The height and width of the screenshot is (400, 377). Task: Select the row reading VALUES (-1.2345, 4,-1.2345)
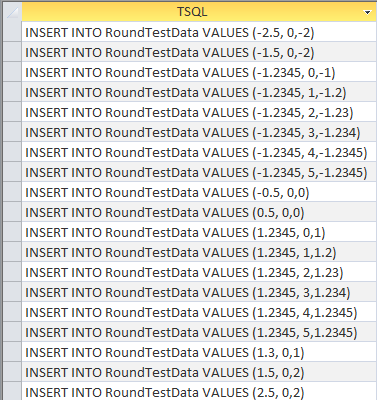click(x=199, y=152)
